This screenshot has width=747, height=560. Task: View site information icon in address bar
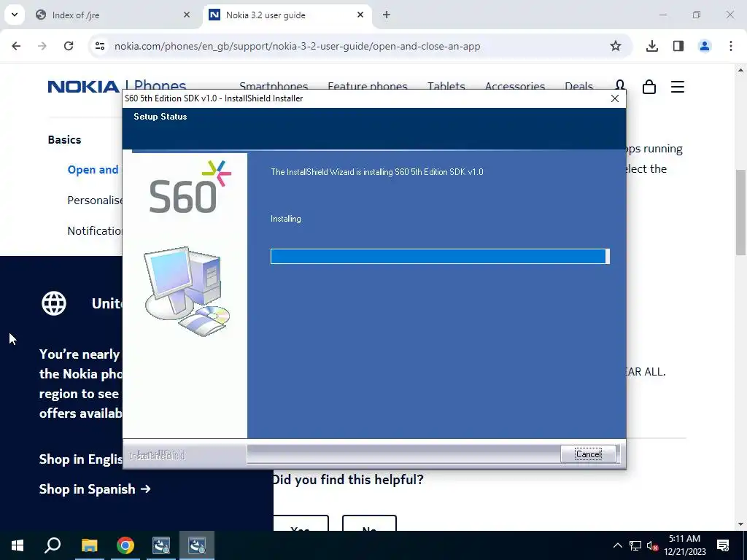tap(99, 46)
